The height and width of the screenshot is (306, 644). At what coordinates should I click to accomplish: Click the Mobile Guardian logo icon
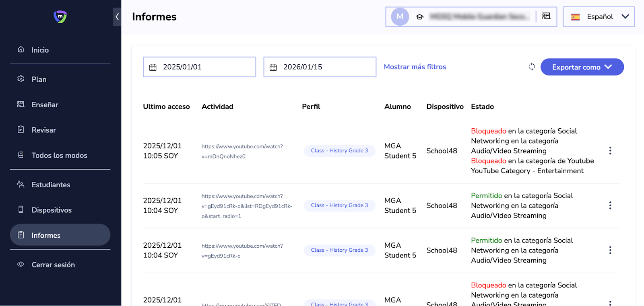pyautogui.click(x=60, y=16)
